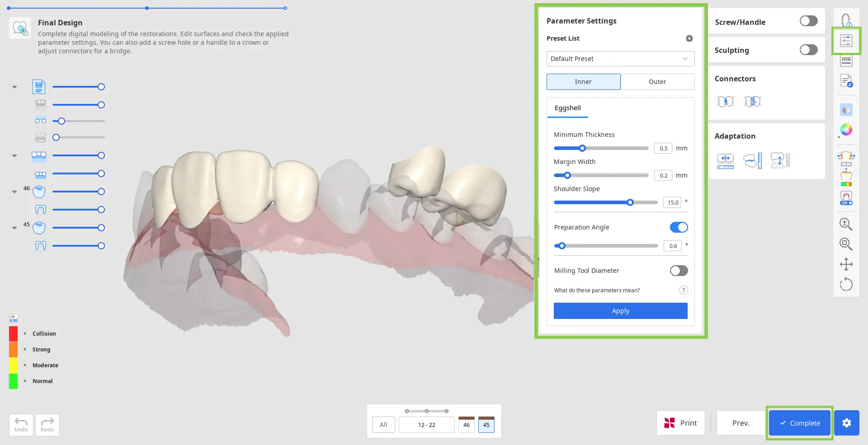The height and width of the screenshot is (445, 868).
Task: Open the keyboard-style list icon in right toolbar
Action: pyautogui.click(x=846, y=61)
